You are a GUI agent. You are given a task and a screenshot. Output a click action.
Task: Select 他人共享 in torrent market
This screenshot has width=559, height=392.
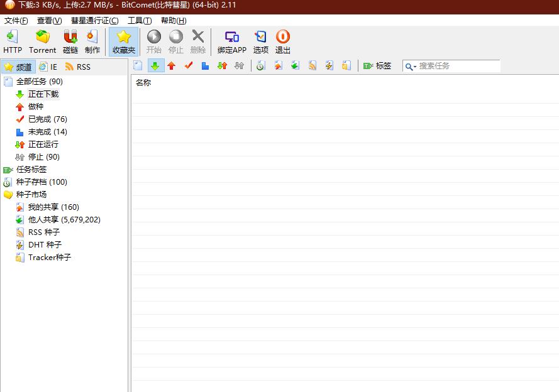coord(64,220)
